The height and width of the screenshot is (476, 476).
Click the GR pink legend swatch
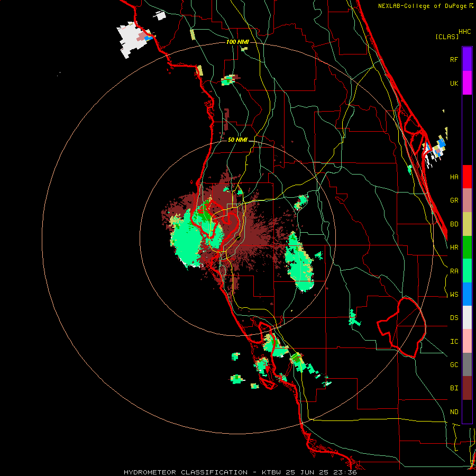coord(467,200)
